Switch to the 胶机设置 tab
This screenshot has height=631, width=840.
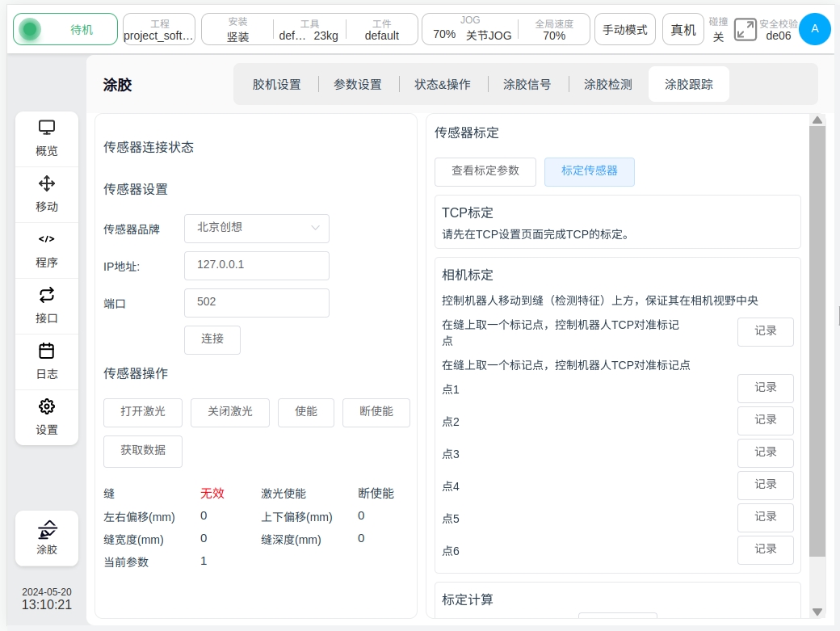point(276,84)
